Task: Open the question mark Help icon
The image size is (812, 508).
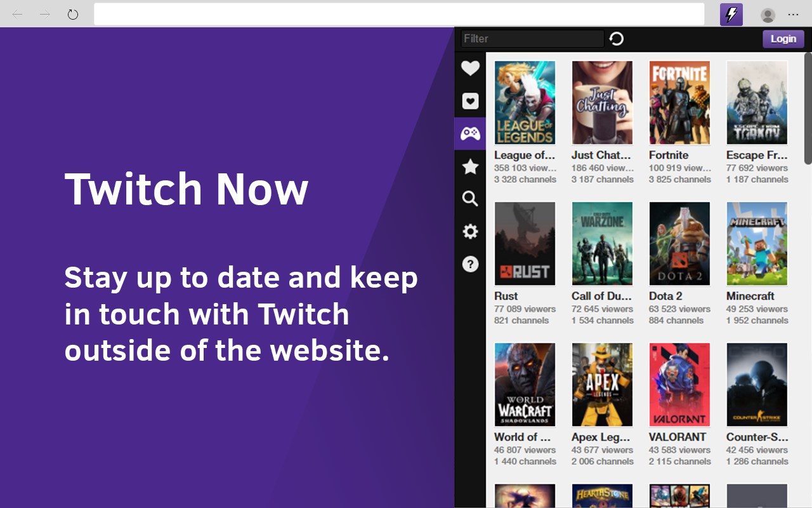Action: [x=470, y=264]
